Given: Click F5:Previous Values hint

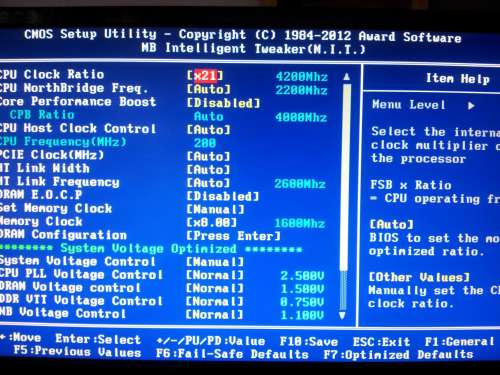Looking at the screenshot, I should 77,352.
